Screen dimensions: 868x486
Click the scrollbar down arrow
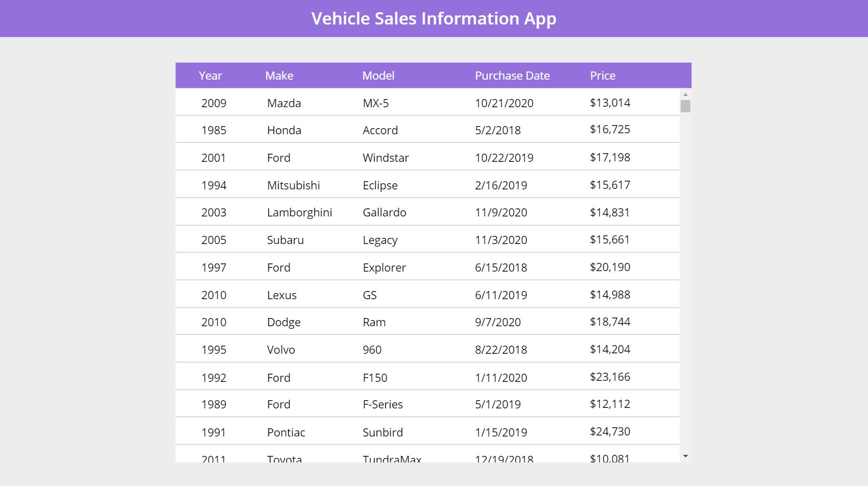click(685, 456)
